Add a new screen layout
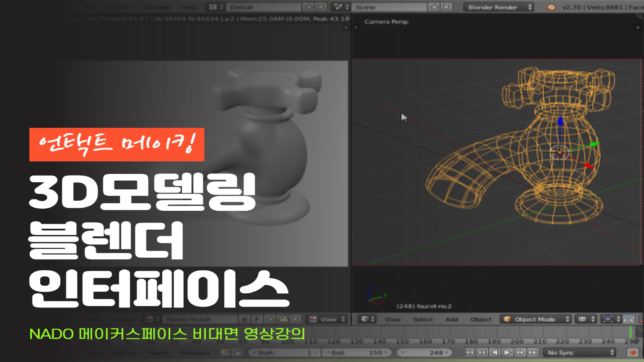644x362 pixels. point(309,7)
